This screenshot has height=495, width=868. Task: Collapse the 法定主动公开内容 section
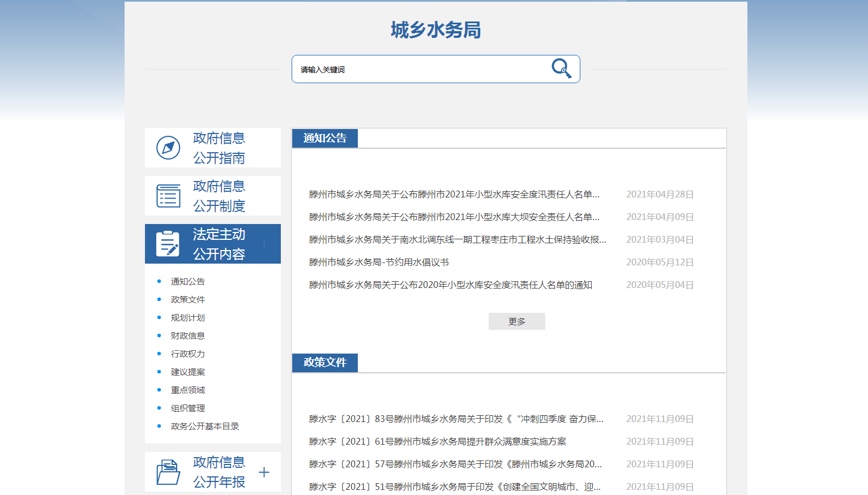point(264,244)
